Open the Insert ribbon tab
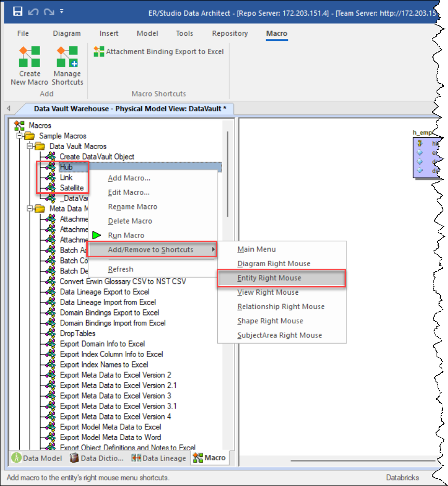This screenshot has width=448, height=486. 109,33
